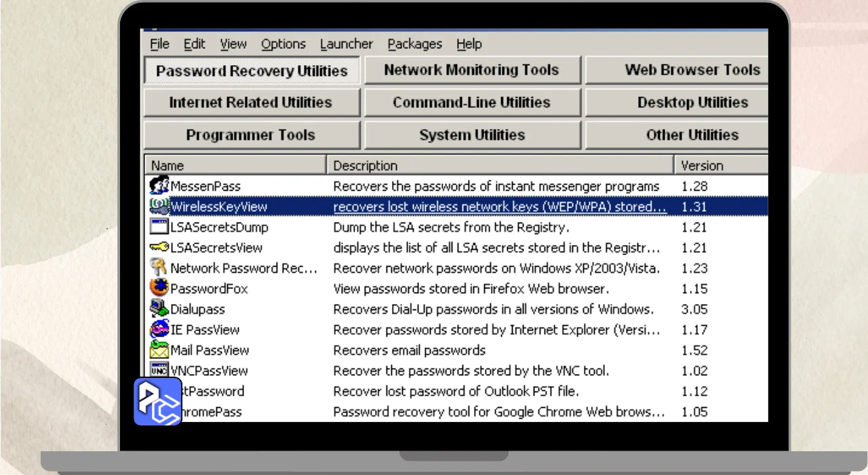Open the Edit menu
The width and height of the screenshot is (868, 475).
pyautogui.click(x=195, y=44)
